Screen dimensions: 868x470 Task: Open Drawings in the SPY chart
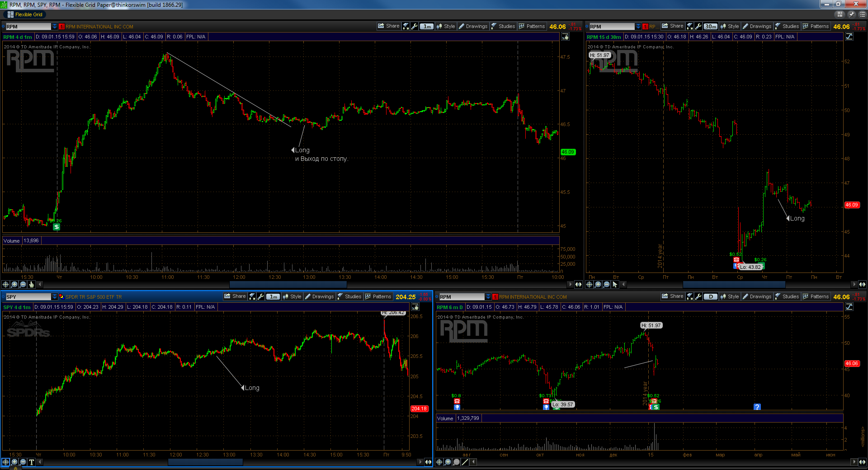[319, 296]
